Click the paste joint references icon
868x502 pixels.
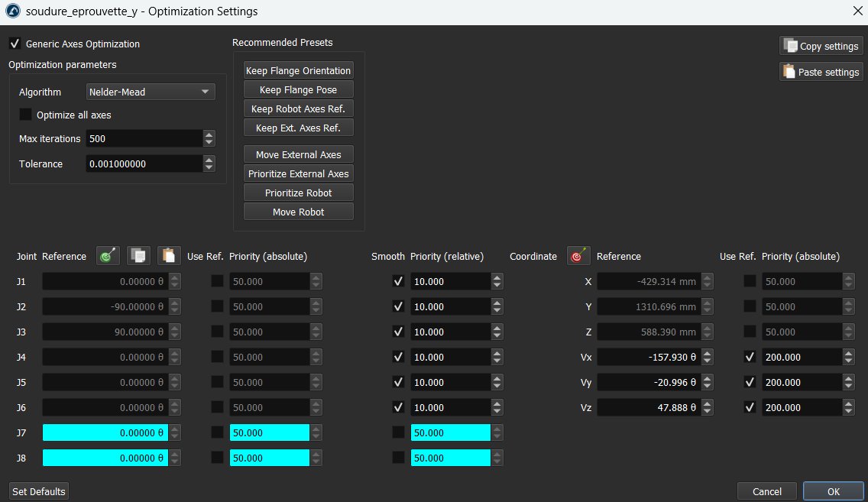pyautogui.click(x=169, y=256)
